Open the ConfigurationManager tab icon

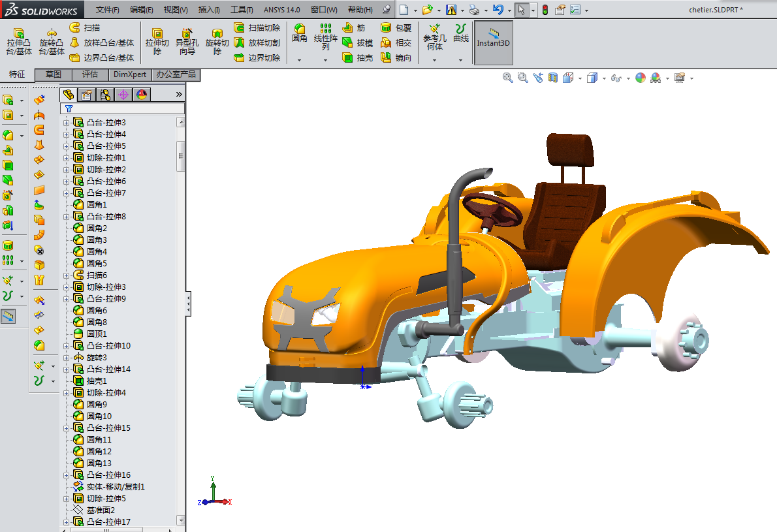tap(104, 95)
